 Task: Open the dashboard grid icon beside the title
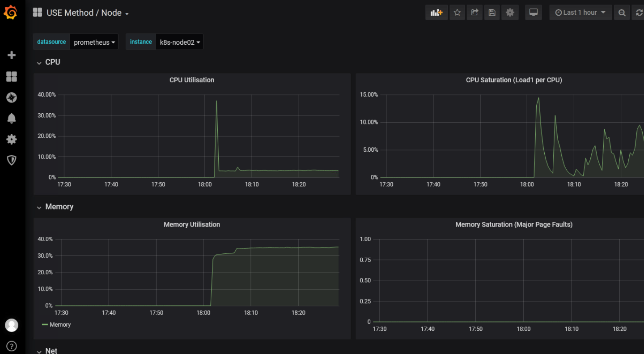point(38,13)
